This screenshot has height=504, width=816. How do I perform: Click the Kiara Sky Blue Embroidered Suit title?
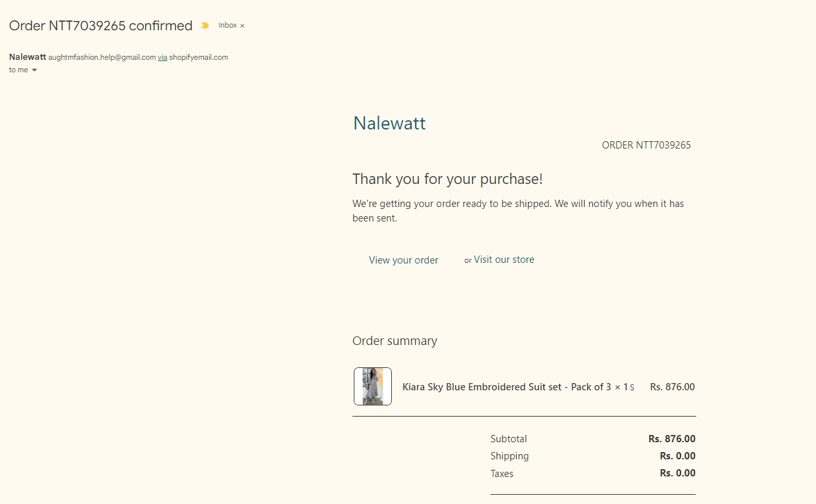tap(483, 387)
